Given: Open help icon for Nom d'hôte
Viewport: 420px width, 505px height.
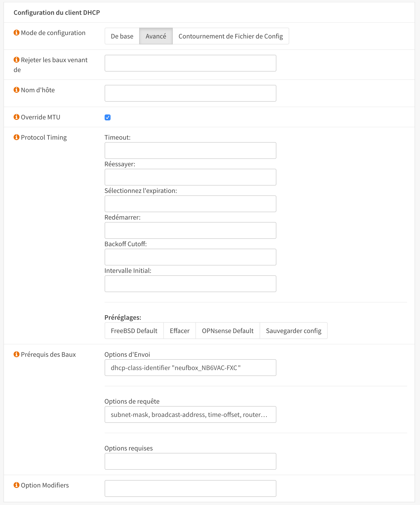Looking at the screenshot, I should click(x=17, y=90).
